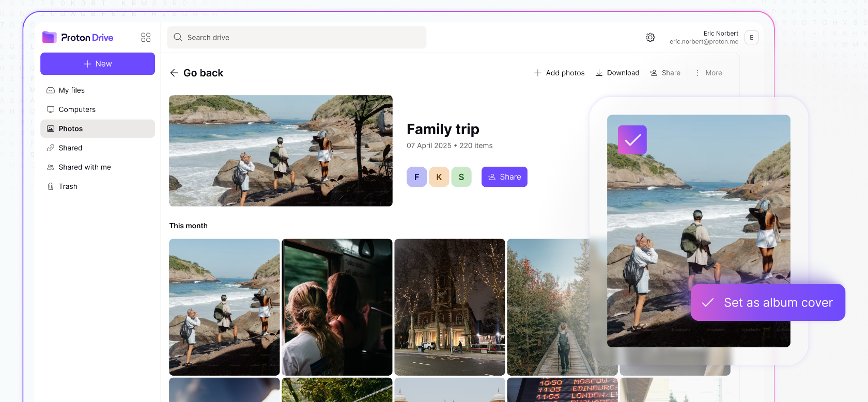Click the Go back arrow
The image size is (868, 402).
point(174,73)
